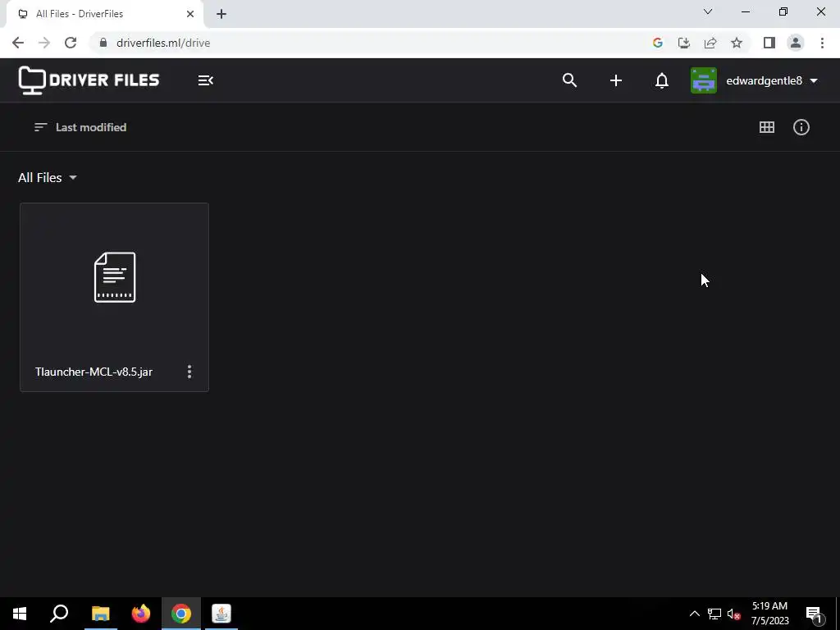Open the Last modified sort option

(80, 127)
